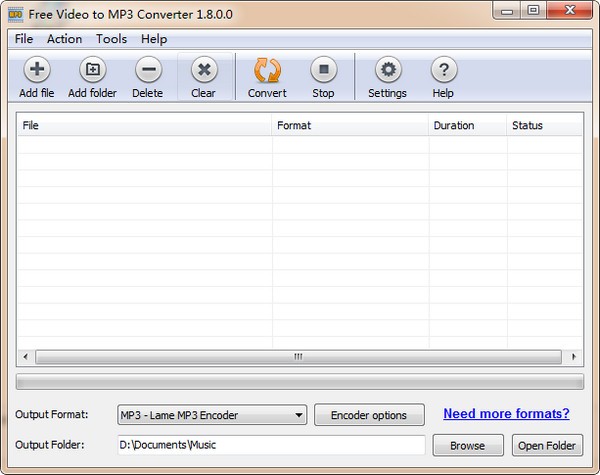
Task: Sort by the Status column header
Action: pyautogui.click(x=544, y=125)
